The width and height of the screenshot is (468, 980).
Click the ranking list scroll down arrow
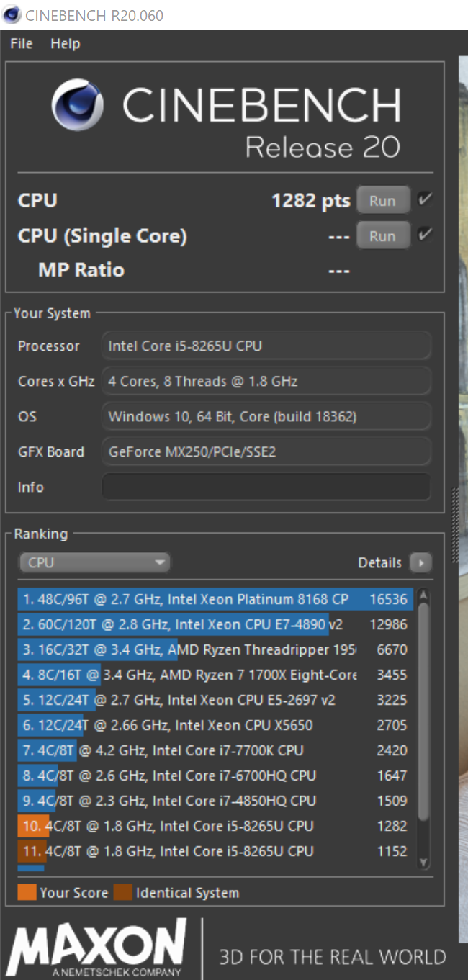tap(423, 861)
